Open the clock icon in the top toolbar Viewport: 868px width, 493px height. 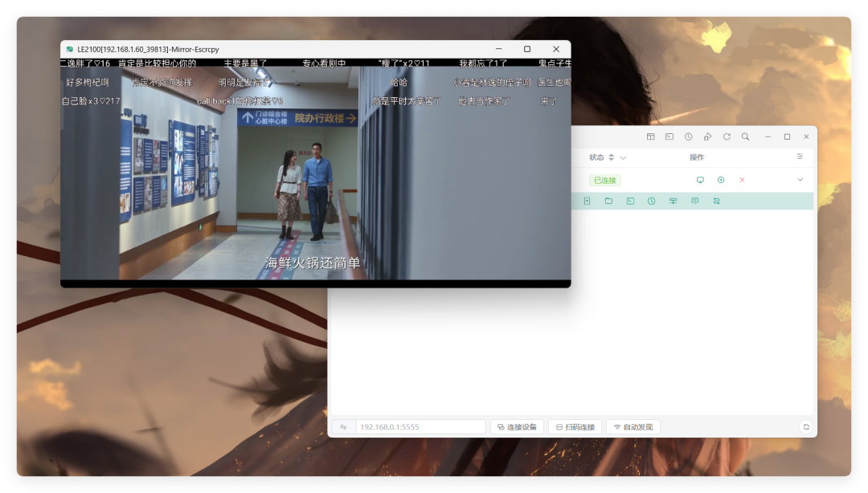pyautogui.click(x=688, y=136)
